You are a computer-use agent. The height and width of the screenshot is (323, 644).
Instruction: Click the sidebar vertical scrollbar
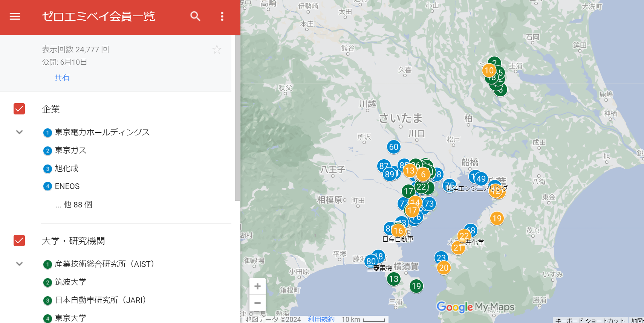(x=237, y=118)
